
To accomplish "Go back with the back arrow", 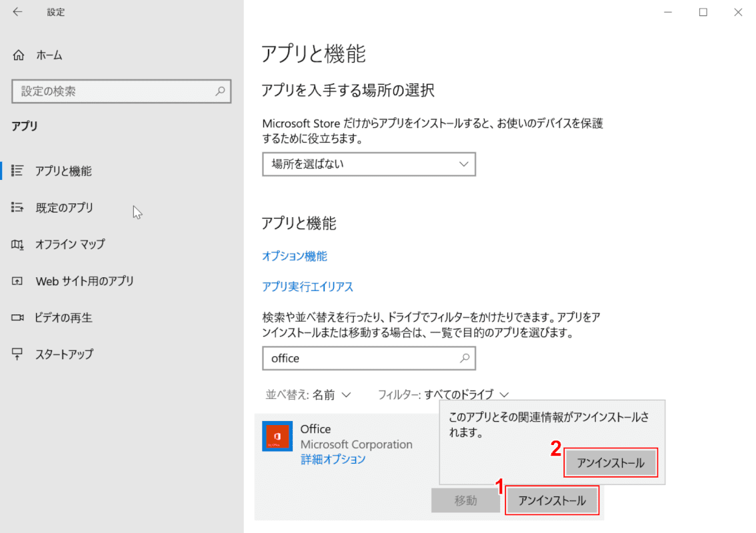I will [17, 12].
